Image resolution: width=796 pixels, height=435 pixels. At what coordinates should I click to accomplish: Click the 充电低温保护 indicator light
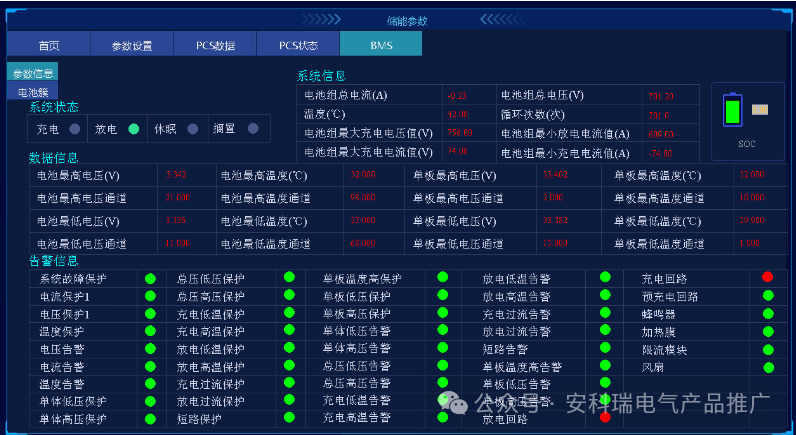289,312
